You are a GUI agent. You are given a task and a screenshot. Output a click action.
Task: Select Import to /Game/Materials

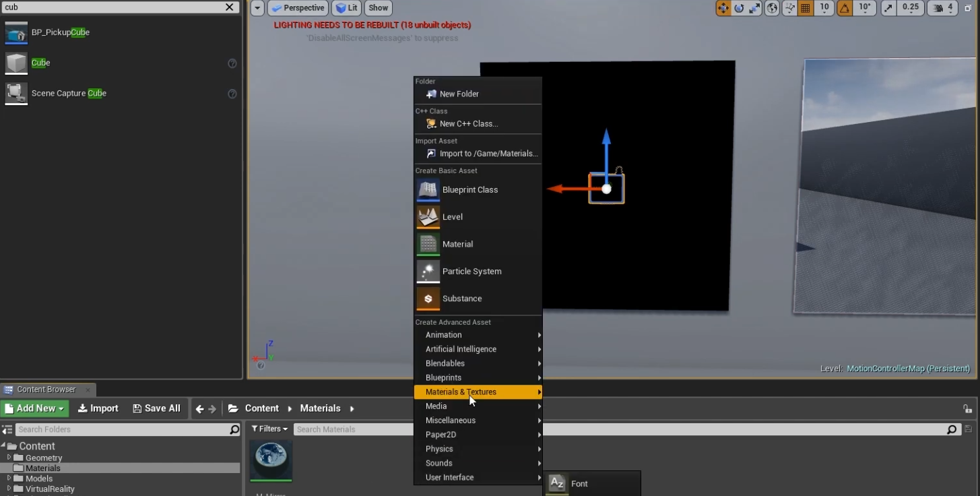tap(478, 154)
